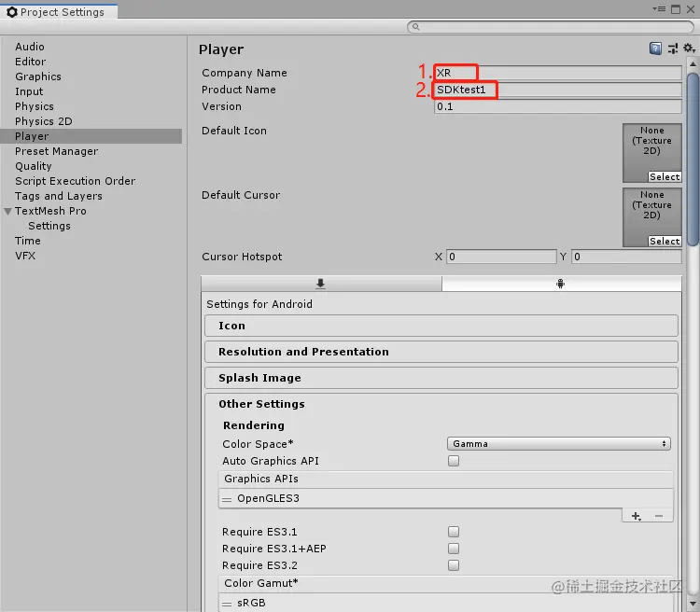Maximize the Project Settings window

tap(676, 9)
